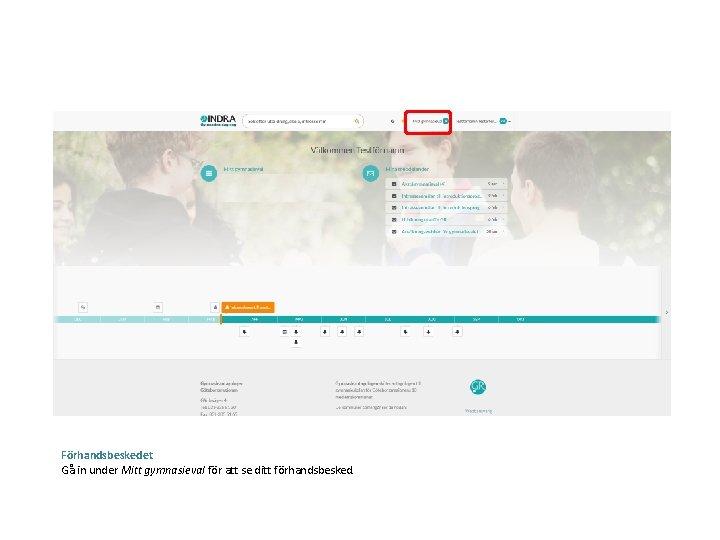Viewport: 720px width, 540px height.
Task: Open the third message in Mina meddelanden list
Action: pos(446,208)
